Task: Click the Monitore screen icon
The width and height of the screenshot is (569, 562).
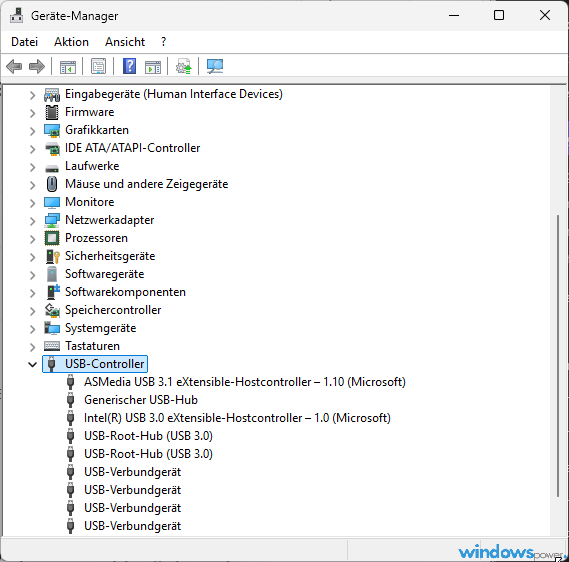Action: click(52, 202)
